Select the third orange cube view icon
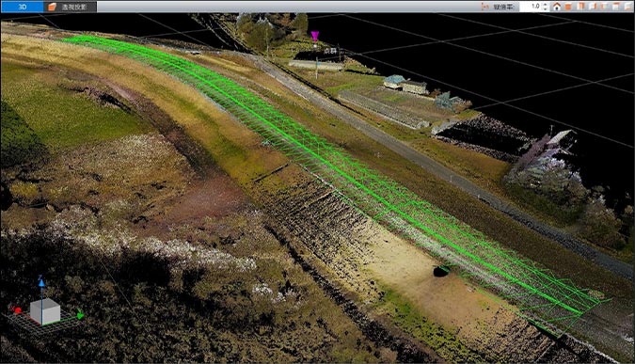635x364 pixels. [x=593, y=7]
